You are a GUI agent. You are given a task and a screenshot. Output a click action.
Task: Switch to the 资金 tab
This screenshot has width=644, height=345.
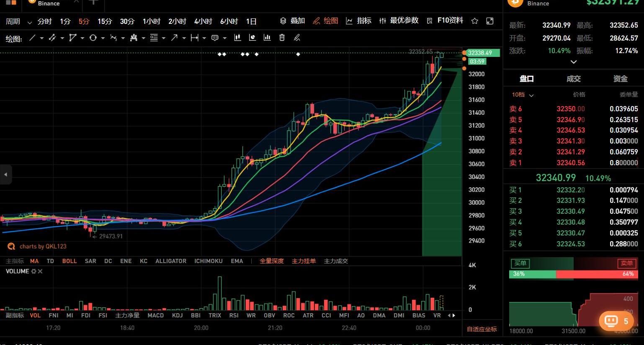(620, 79)
